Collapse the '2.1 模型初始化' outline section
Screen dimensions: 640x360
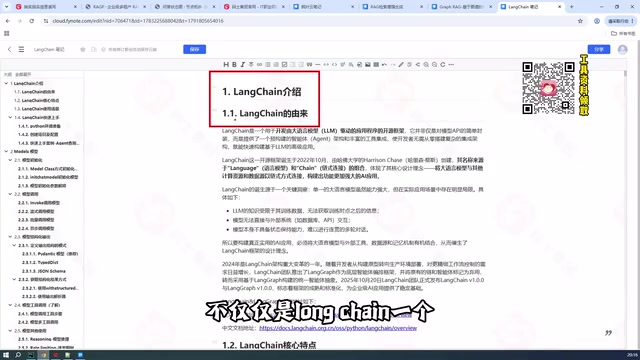tap(10, 160)
